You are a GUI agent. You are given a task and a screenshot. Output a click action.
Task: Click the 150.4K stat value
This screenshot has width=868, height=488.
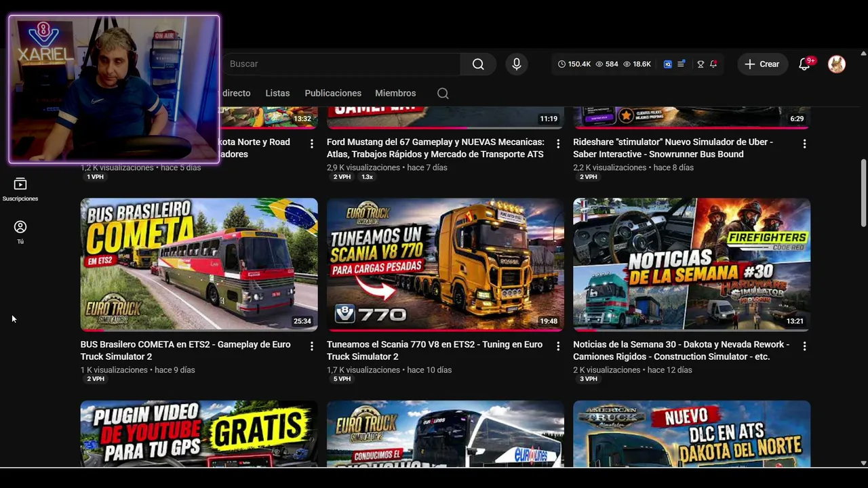coord(579,64)
